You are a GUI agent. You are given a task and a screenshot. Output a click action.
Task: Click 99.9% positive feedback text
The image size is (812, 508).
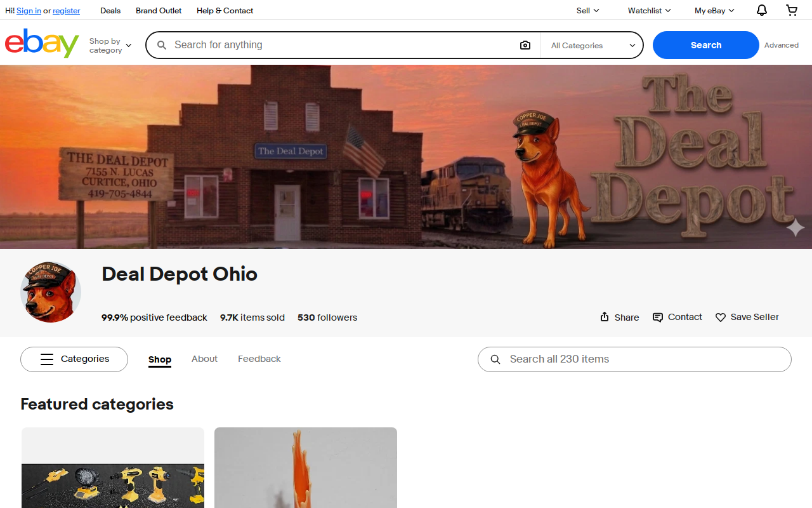pos(154,317)
